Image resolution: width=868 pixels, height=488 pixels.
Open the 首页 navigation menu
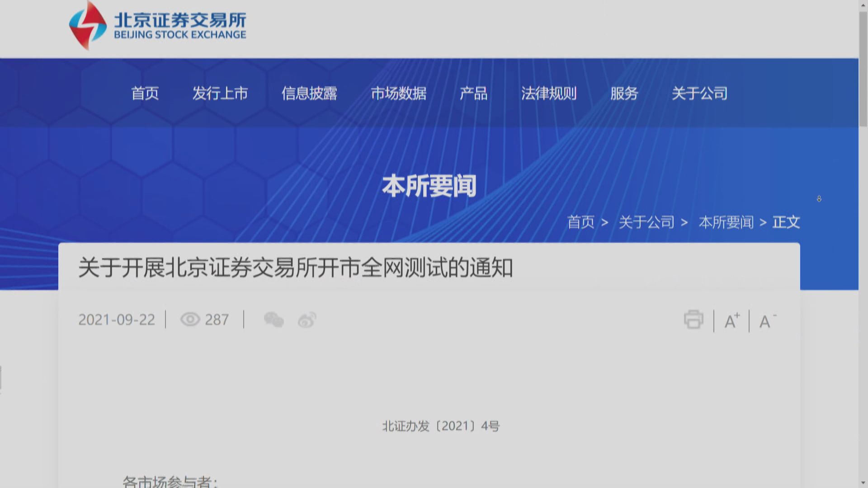tap(144, 94)
